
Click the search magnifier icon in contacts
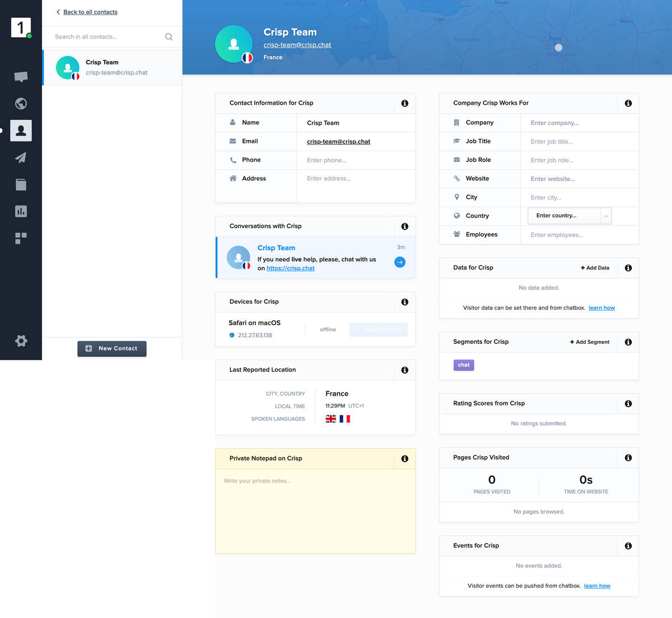click(x=169, y=37)
